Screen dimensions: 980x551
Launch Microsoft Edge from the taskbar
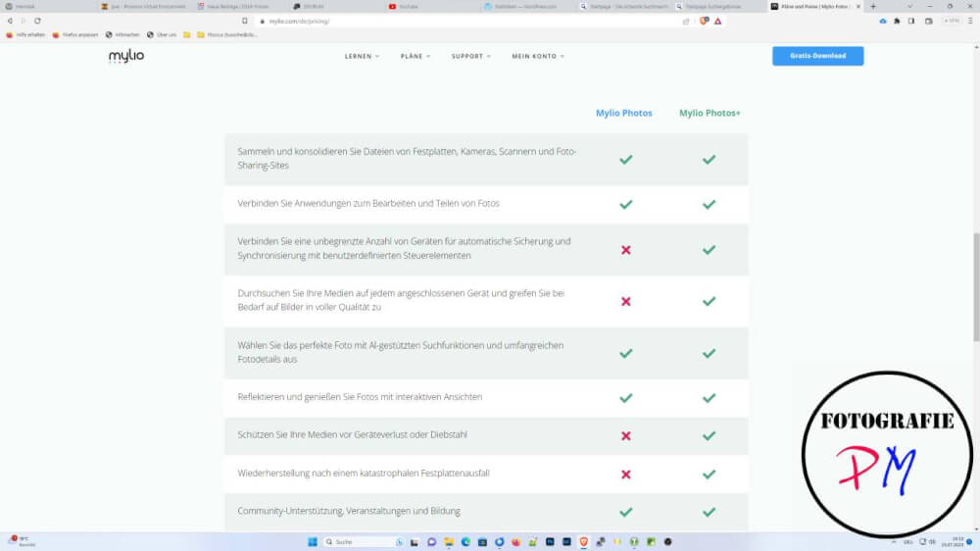click(x=465, y=541)
